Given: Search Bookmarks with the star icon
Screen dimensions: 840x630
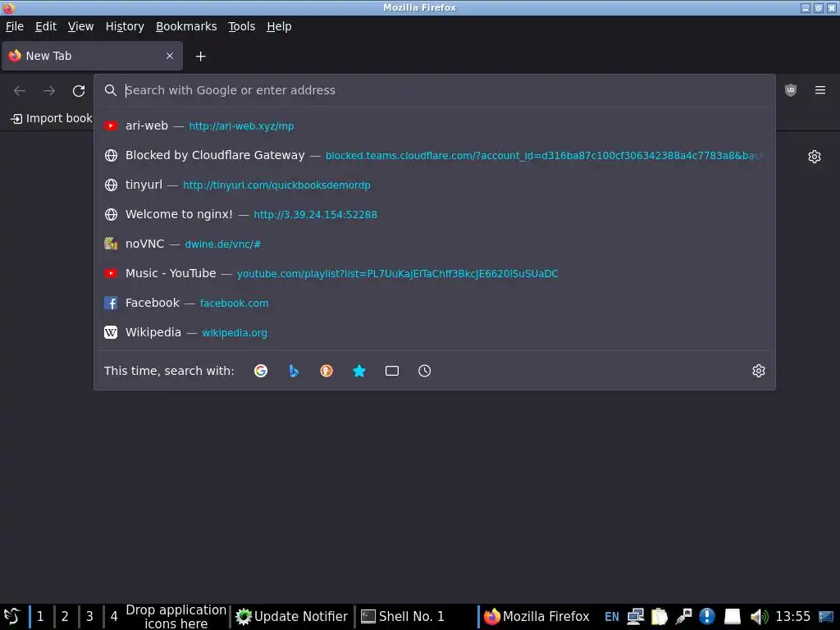Looking at the screenshot, I should (x=359, y=371).
